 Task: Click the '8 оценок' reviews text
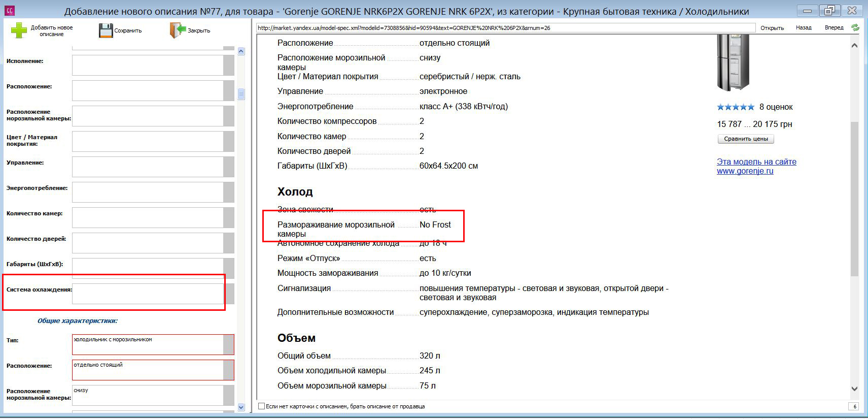click(x=776, y=107)
